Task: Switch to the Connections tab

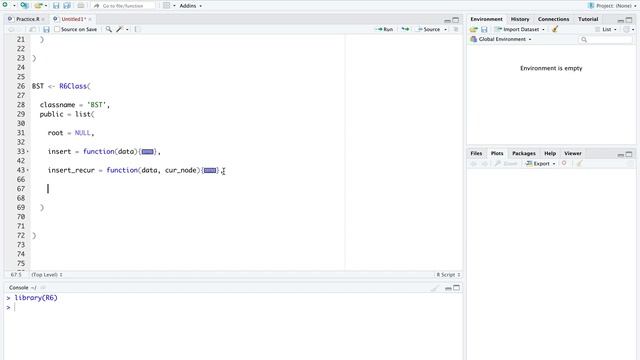Action: (x=553, y=19)
